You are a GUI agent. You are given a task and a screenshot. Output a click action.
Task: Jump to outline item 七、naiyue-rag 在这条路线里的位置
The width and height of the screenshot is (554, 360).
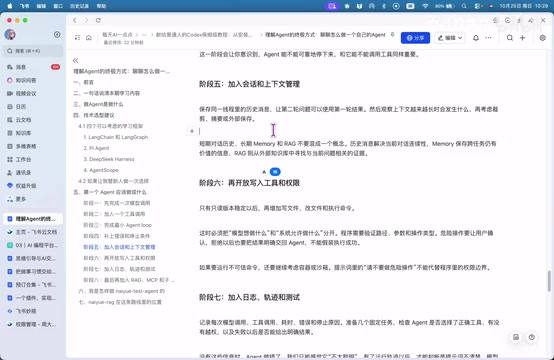pyautogui.click(x=120, y=302)
